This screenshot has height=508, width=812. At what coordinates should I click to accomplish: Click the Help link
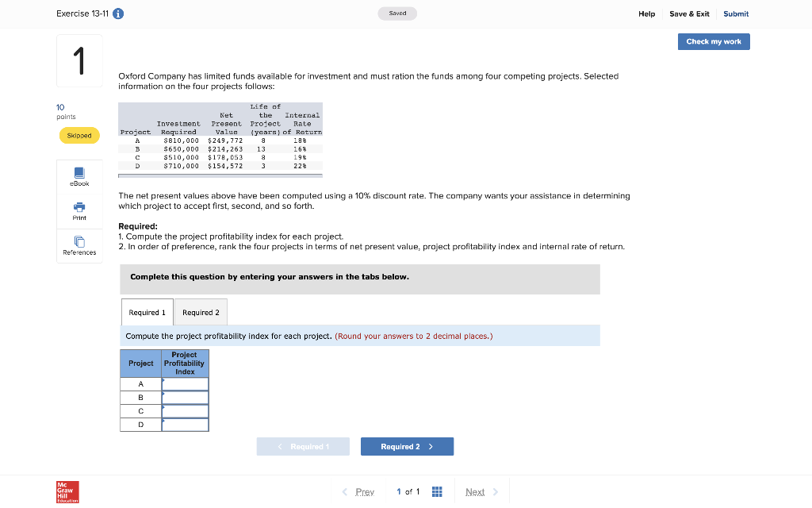(x=646, y=14)
